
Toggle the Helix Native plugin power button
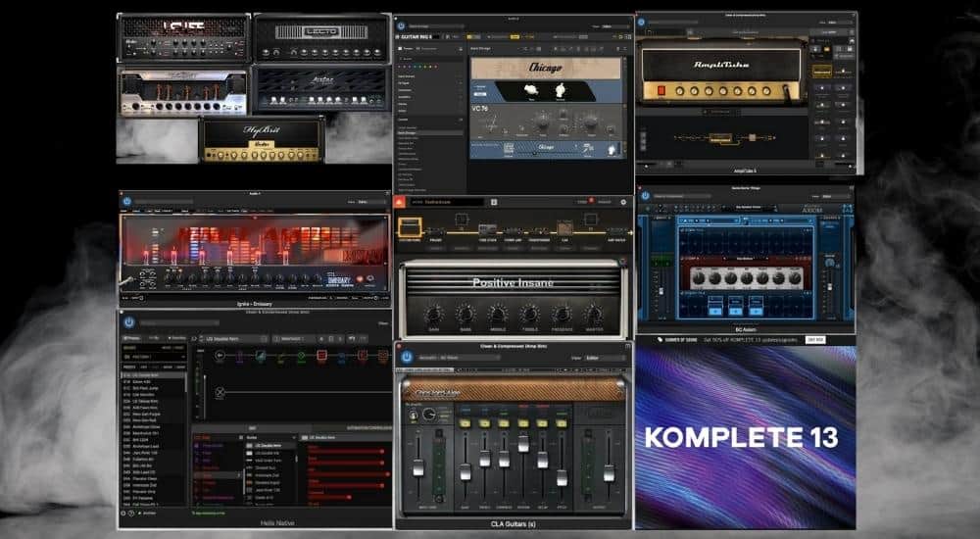(x=128, y=322)
